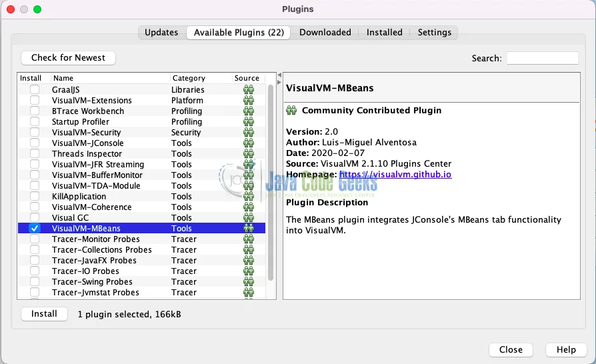Click the source icon for VisualVM-BufferMonitor

[x=249, y=175]
